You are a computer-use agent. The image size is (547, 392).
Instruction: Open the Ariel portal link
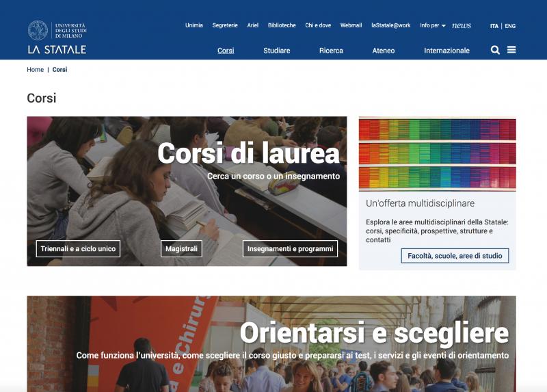pos(253,25)
